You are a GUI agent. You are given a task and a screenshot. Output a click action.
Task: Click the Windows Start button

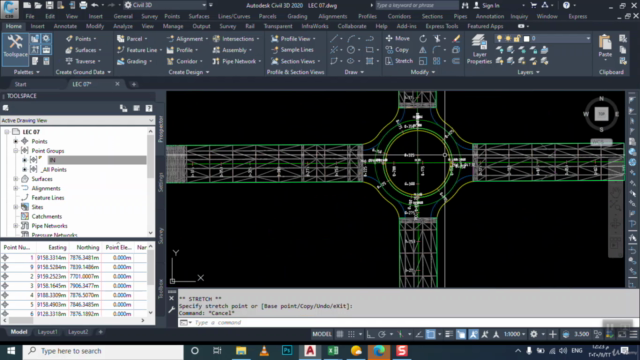[11, 351]
